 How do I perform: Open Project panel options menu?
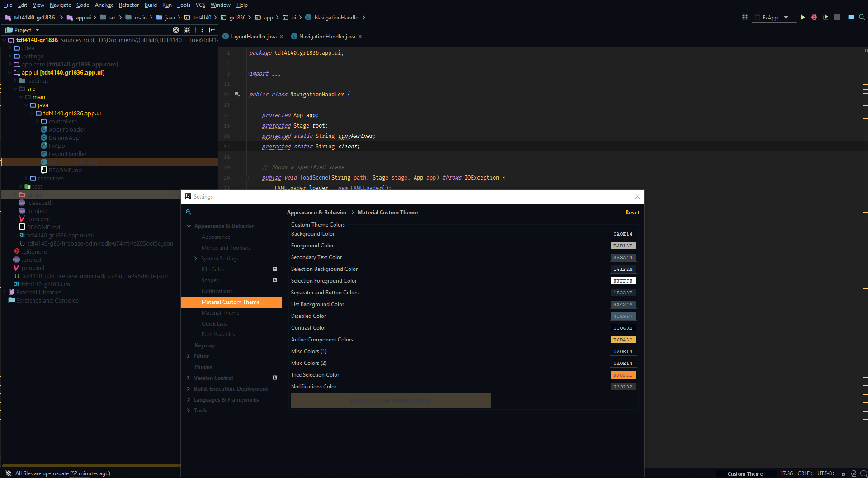[x=202, y=30]
